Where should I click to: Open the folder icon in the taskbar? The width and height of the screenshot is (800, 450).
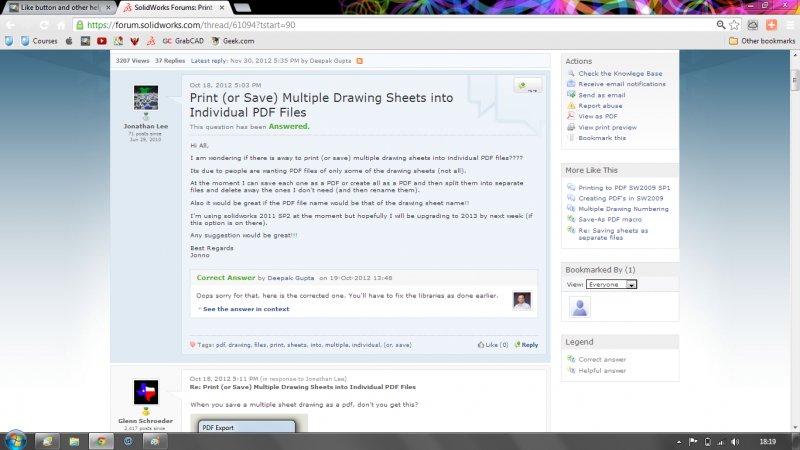(x=74, y=441)
